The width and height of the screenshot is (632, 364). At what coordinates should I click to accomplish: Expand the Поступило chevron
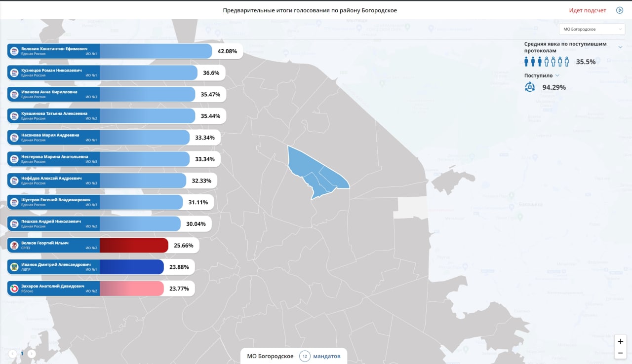[x=557, y=75]
